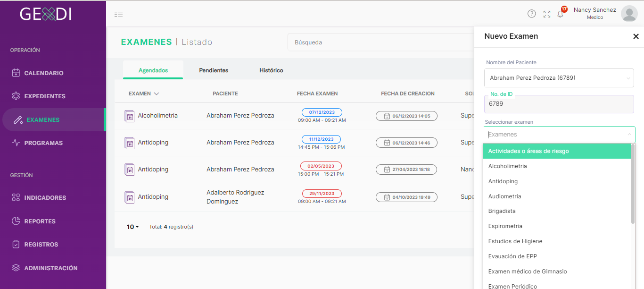Image resolution: width=644 pixels, height=289 pixels.
Task: Click the exam dropdown list scrollbar
Action: [x=633, y=184]
